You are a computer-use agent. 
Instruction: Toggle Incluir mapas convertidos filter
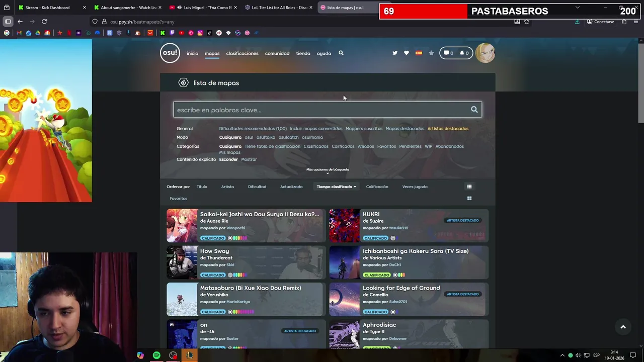coord(316,129)
